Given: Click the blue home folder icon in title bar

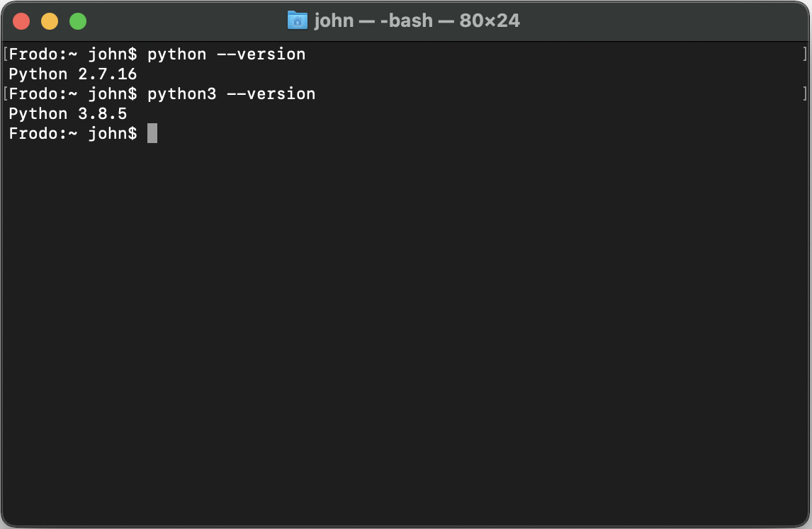Looking at the screenshot, I should click(x=298, y=21).
